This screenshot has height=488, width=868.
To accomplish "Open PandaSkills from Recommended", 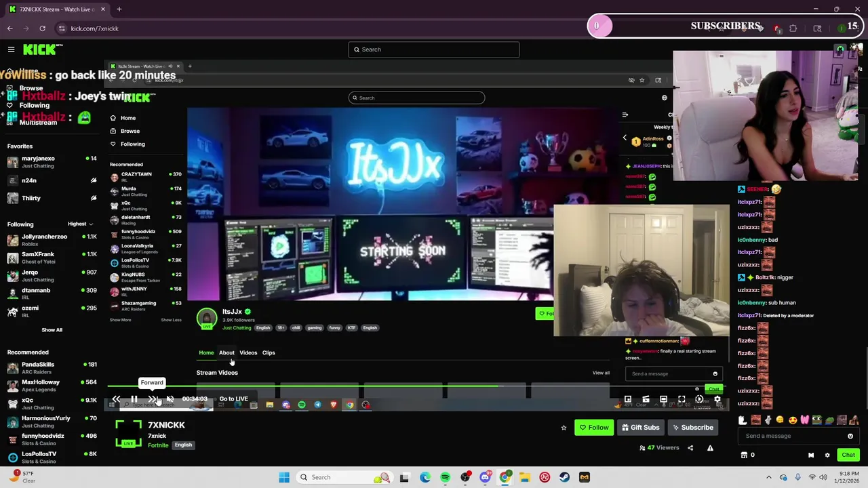I will pos(51,368).
